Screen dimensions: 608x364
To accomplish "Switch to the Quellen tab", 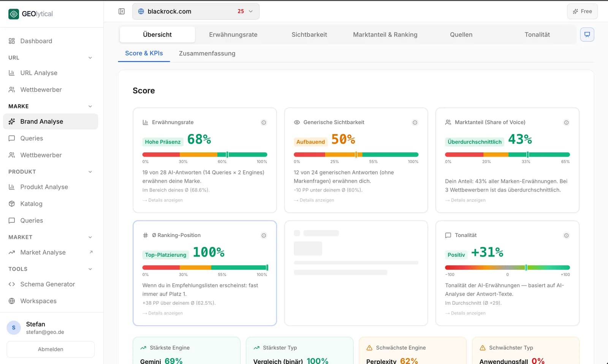I will (461, 35).
